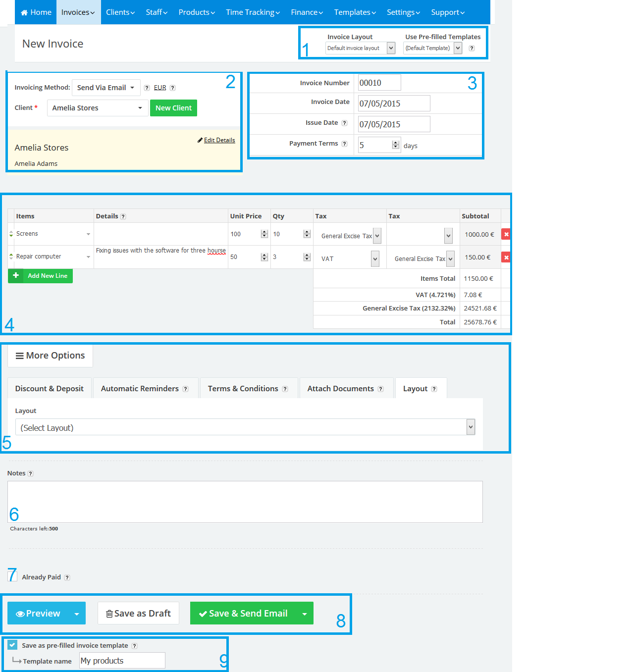Open help tooltip for Automatic Reminders
Image resolution: width=632 pixels, height=672 pixels.
click(185, 389)
